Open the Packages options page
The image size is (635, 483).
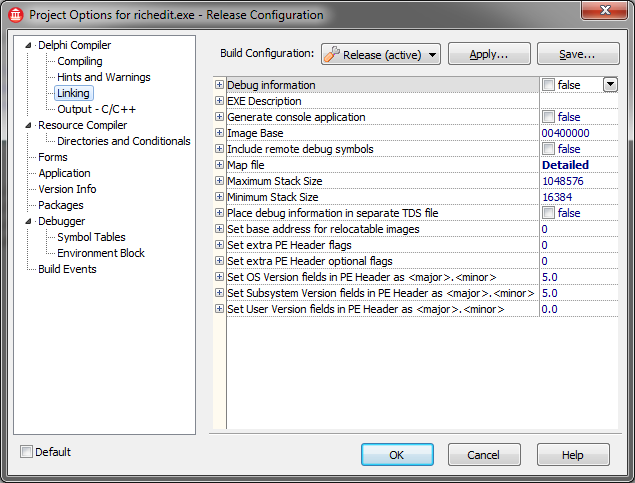[61, 205]
